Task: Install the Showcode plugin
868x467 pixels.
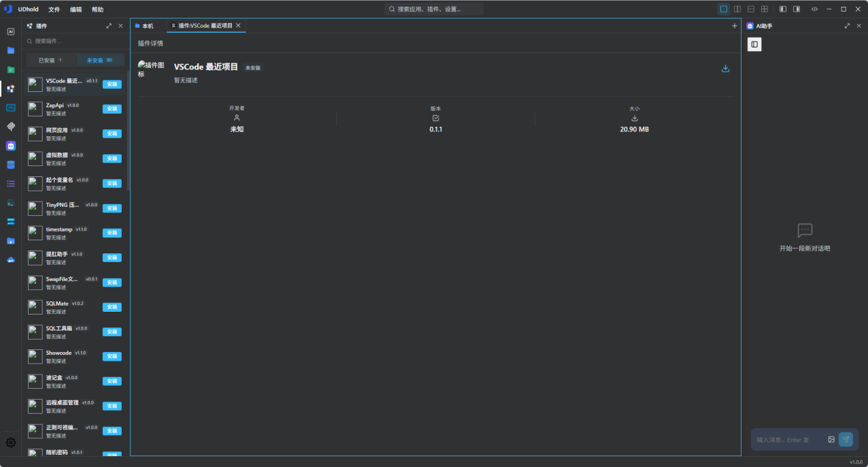Action: click(112, 357)
